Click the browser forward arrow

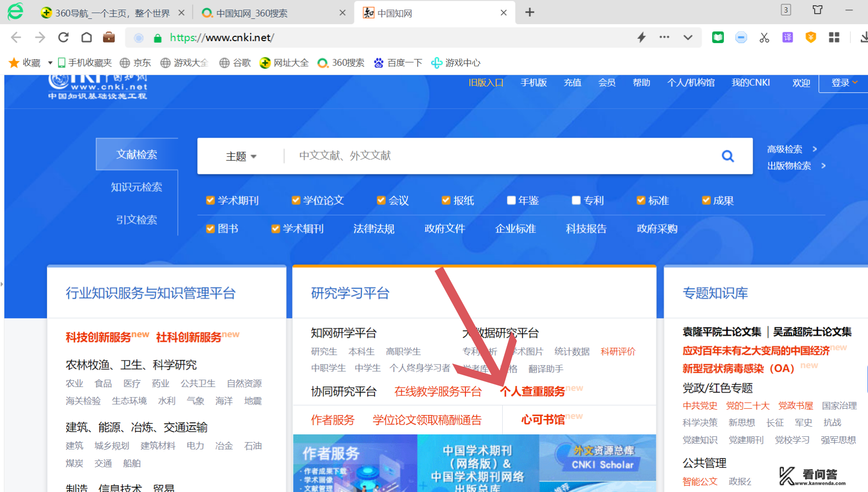tap(40, 37)
